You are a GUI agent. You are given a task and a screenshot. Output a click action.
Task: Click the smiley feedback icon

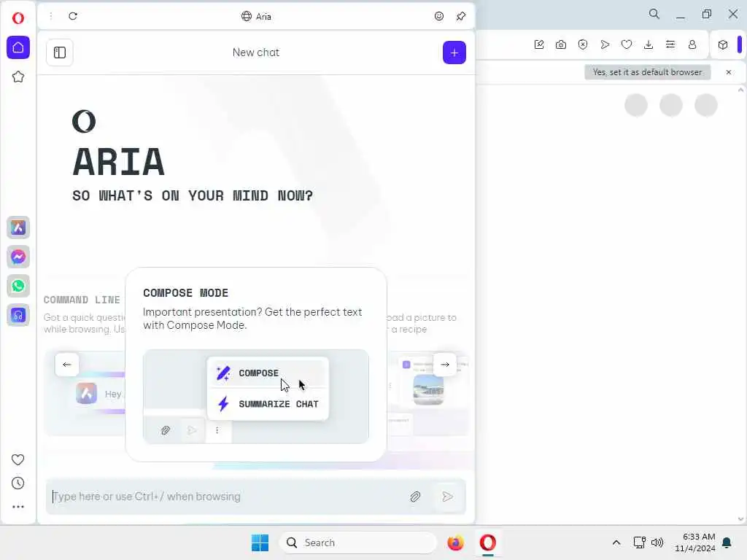pyautogui.click(x=438, y=16)
